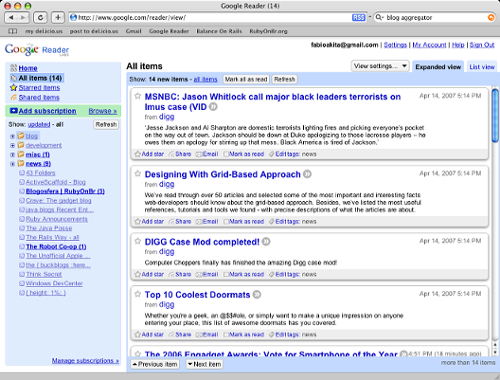Click the Add subscription icon
This screenshot has height=380, width=500.
[14, 111]
